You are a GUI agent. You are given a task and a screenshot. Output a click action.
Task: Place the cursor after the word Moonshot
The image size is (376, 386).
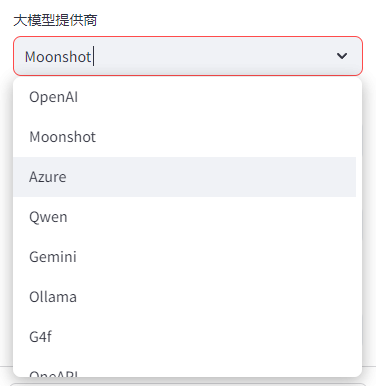click(93, 57)
